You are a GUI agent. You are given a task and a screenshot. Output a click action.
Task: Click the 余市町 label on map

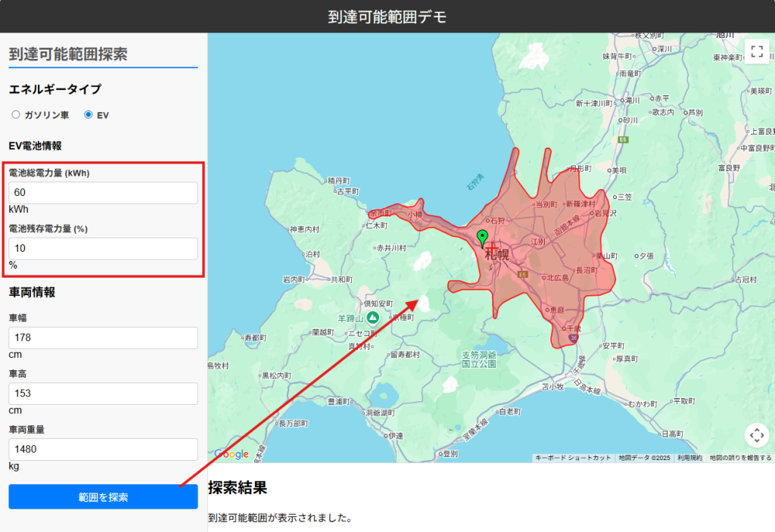[381, 213]
